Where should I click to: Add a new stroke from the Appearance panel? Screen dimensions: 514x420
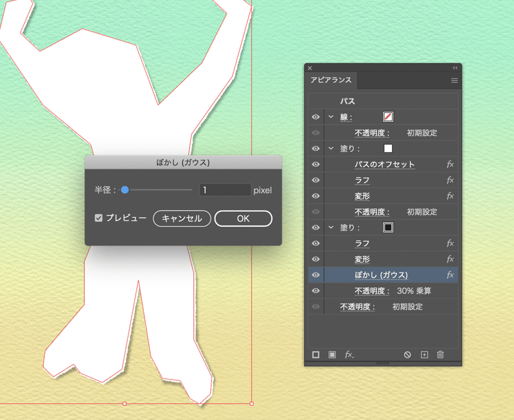coord(315,355)
